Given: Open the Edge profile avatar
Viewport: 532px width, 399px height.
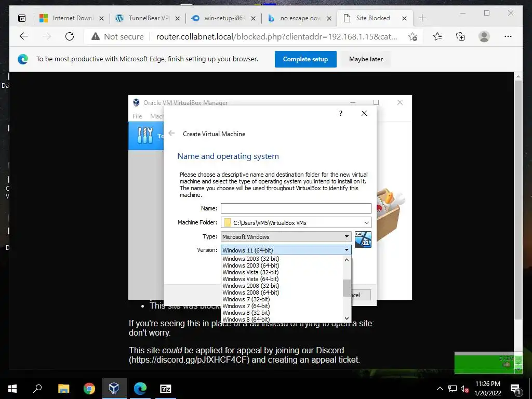Looking at the screenshot, I should pyautogui.click(x=484, y=36).
